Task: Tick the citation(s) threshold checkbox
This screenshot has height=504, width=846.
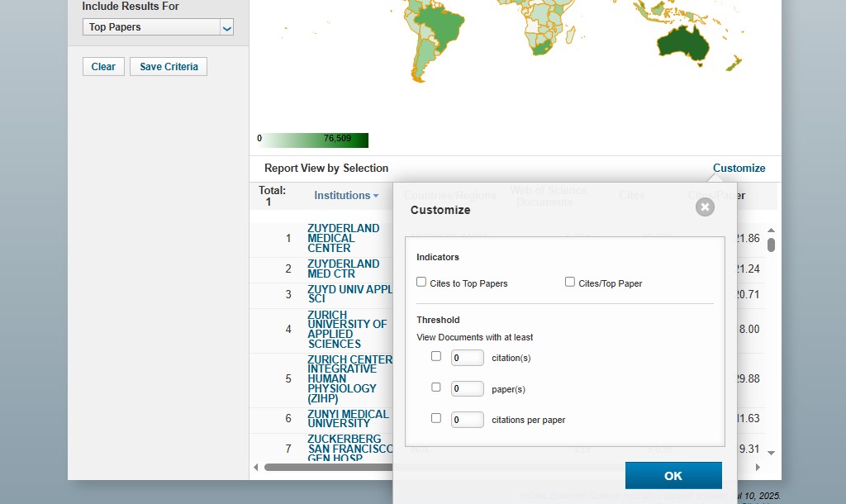Action: click(x=436, y=356)
